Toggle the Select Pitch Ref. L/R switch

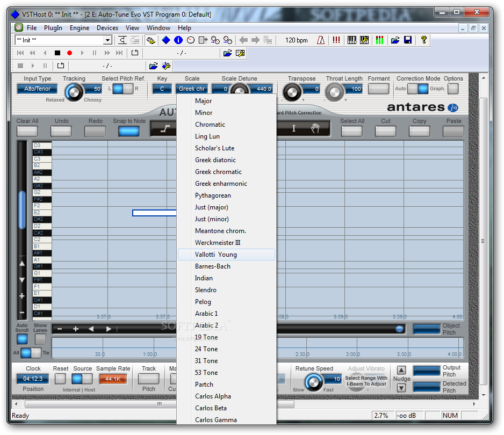point(123,89)
